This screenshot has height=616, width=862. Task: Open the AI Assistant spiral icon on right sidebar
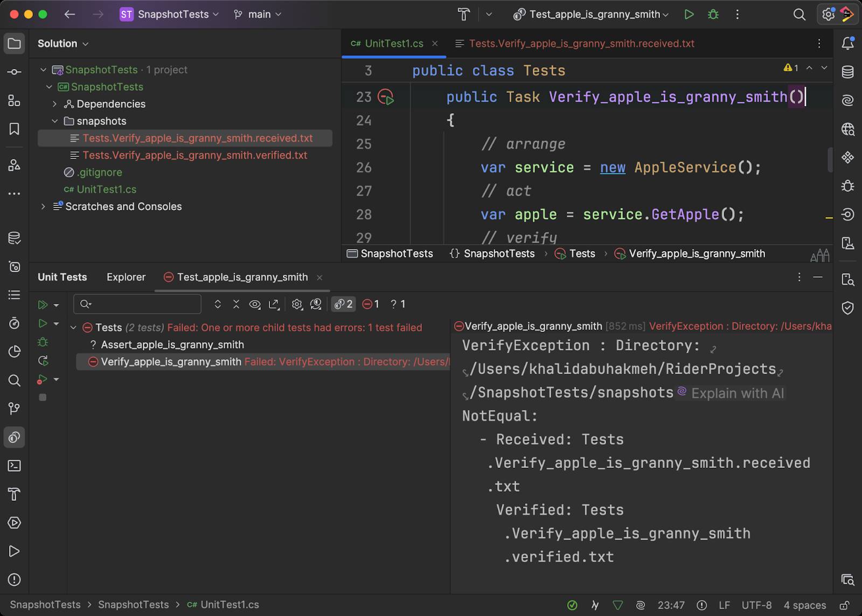[847, 101]
